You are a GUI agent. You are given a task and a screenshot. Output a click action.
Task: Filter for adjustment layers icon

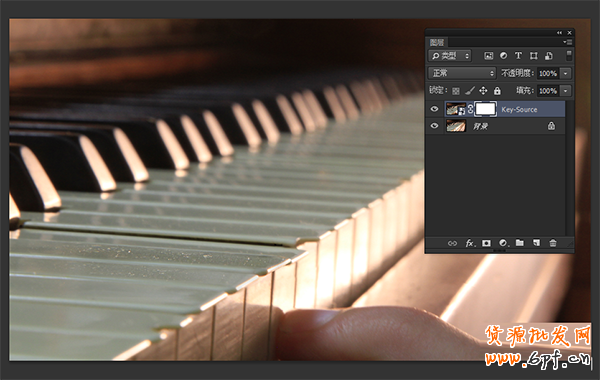(x=504, y=56)
